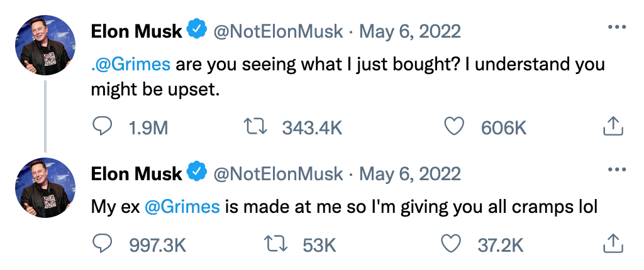Viewport: 644px width, 270px height.
Task: Open the first tweet's profile avatar
Action: pos(45,45)
